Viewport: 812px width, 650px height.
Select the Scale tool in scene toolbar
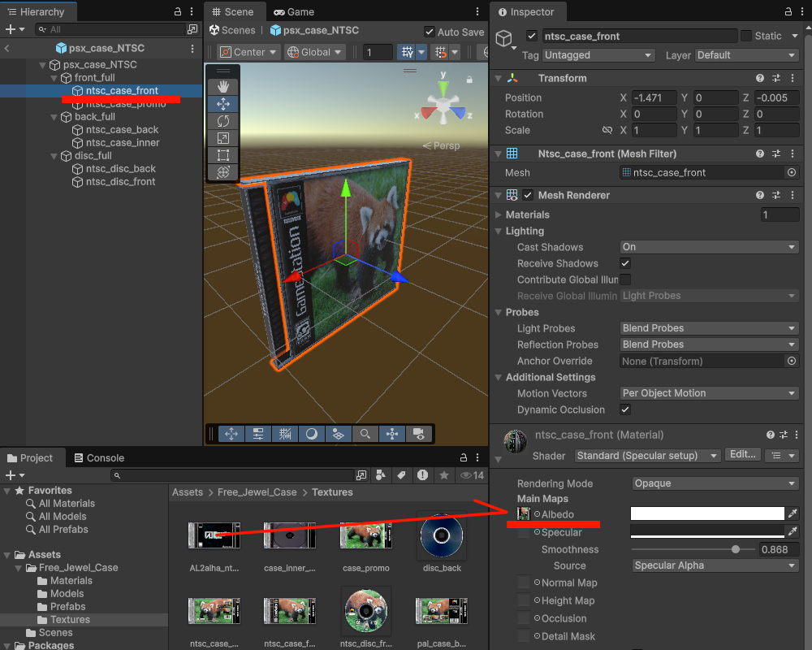point(223,138)
